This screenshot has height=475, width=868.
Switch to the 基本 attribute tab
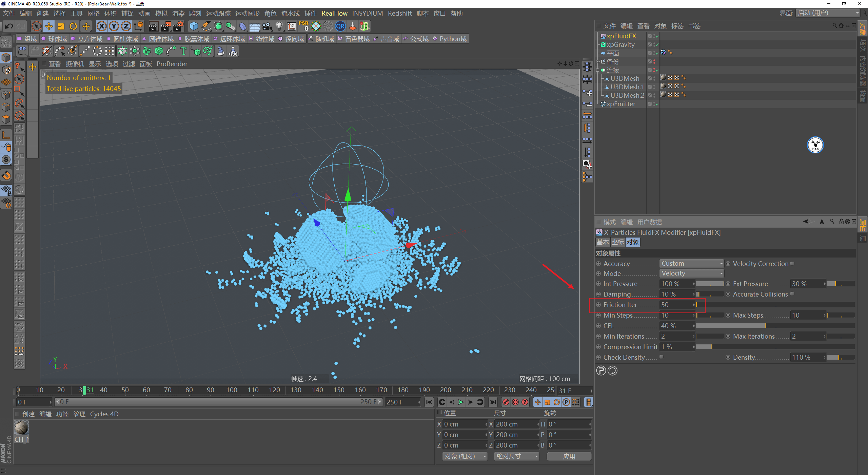tap(603, 242)
